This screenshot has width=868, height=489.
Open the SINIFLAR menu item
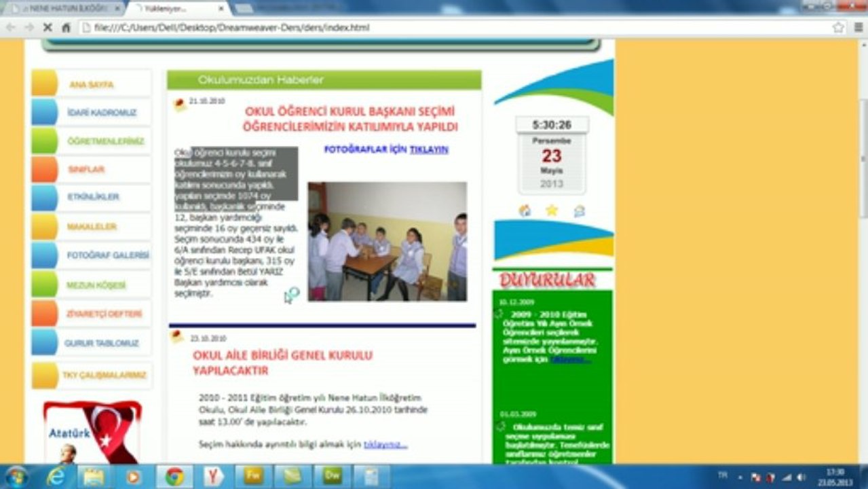(x=91, y=169)
